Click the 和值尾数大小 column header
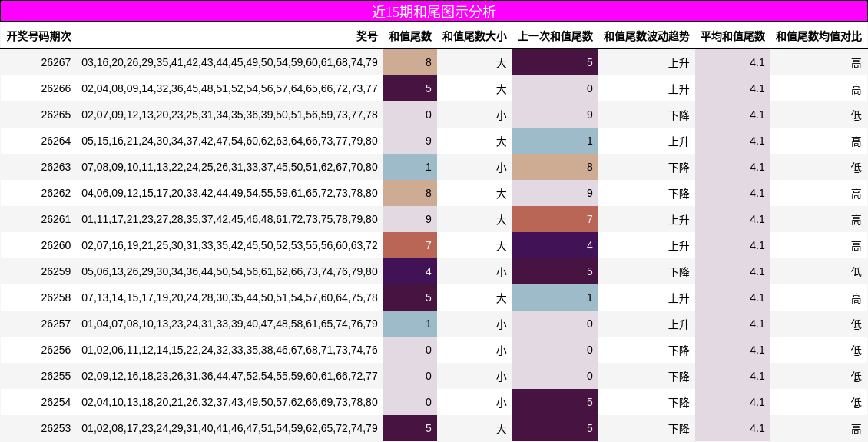The width and height of the screenshot is (868, 442). pos(474,36)
